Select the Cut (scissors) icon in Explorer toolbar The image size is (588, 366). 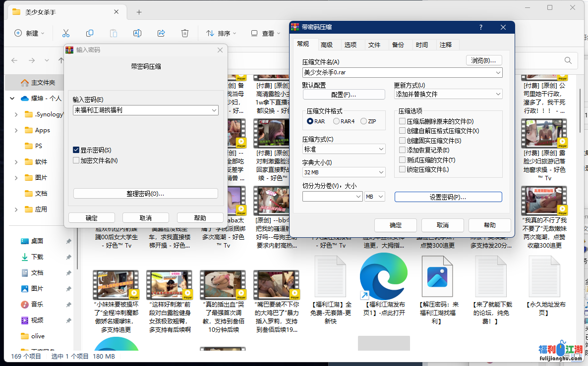(65, 33)
